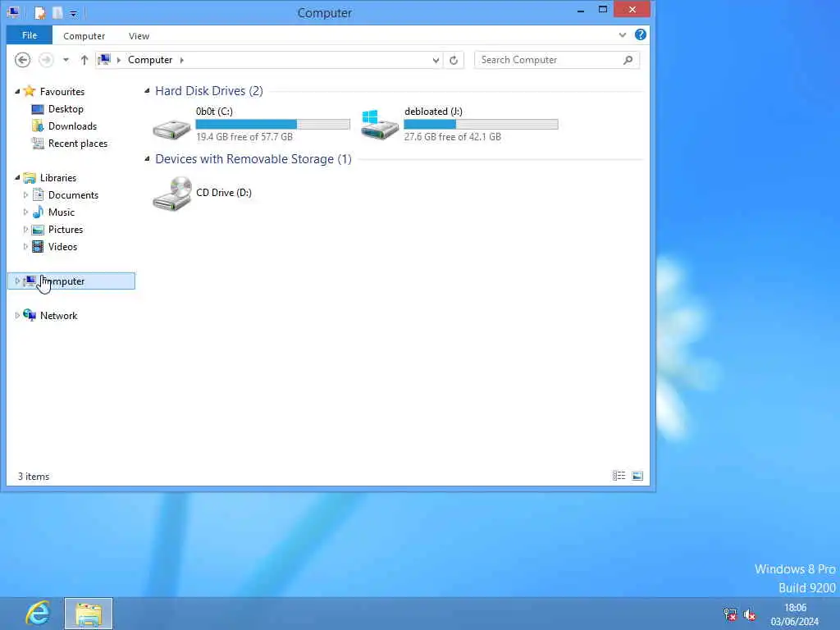Click '27.6 GB free of 42.1 GB'
Viewport: 840px width, 630px height.
[x=453, y=137]
